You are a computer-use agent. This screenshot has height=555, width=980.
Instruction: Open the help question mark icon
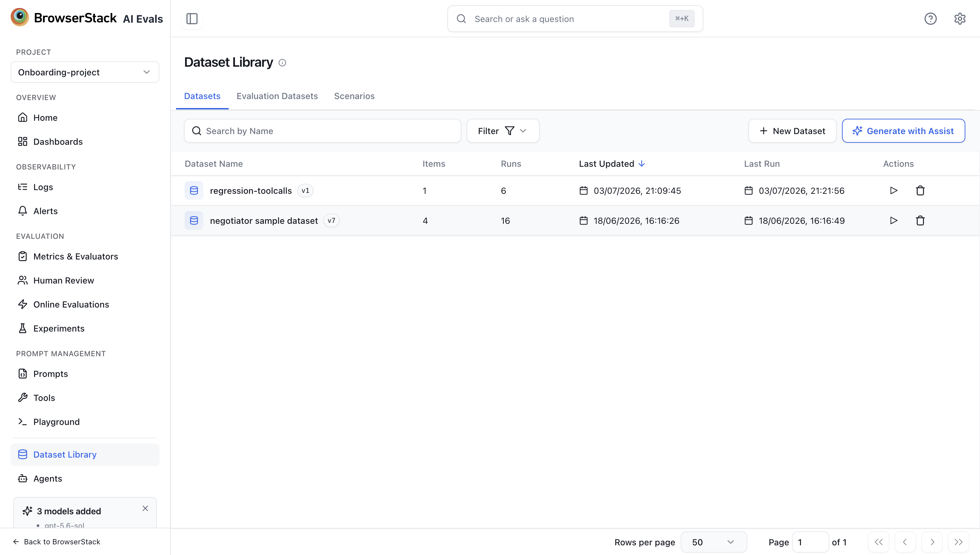(x=930, y=19)
